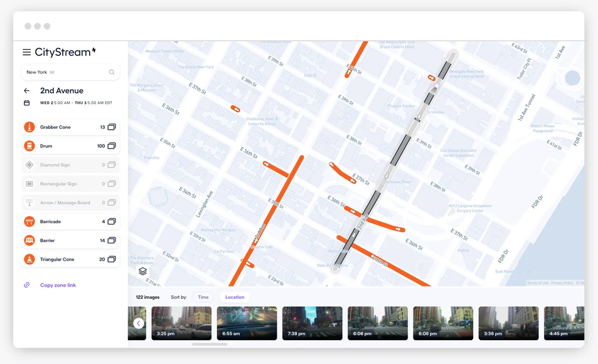Click the search magnifier in the city field
The width and height of the screenshot is (598, 364).
[111, 72]
